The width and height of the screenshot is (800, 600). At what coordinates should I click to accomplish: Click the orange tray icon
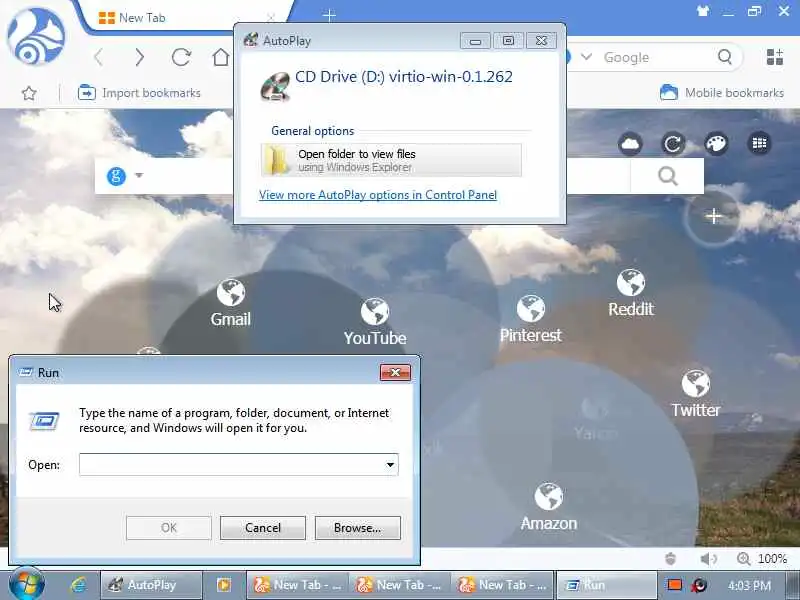(x=674, y=585)
